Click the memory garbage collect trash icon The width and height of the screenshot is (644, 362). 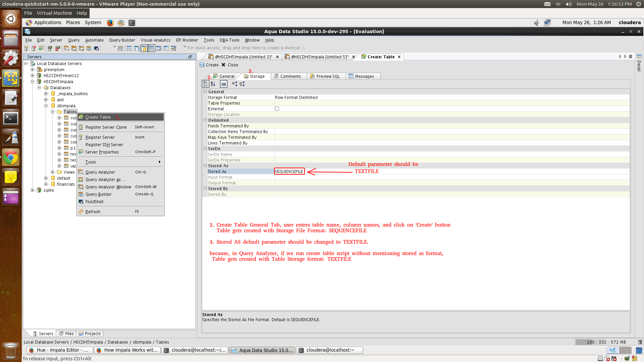pyautogui.click(x=640, y=342)
